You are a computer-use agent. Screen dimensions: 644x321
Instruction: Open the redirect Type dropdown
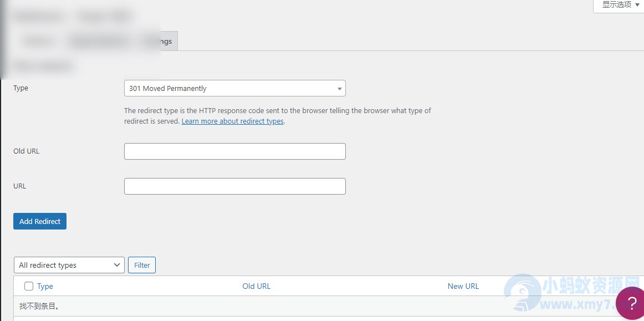point(234,88)
